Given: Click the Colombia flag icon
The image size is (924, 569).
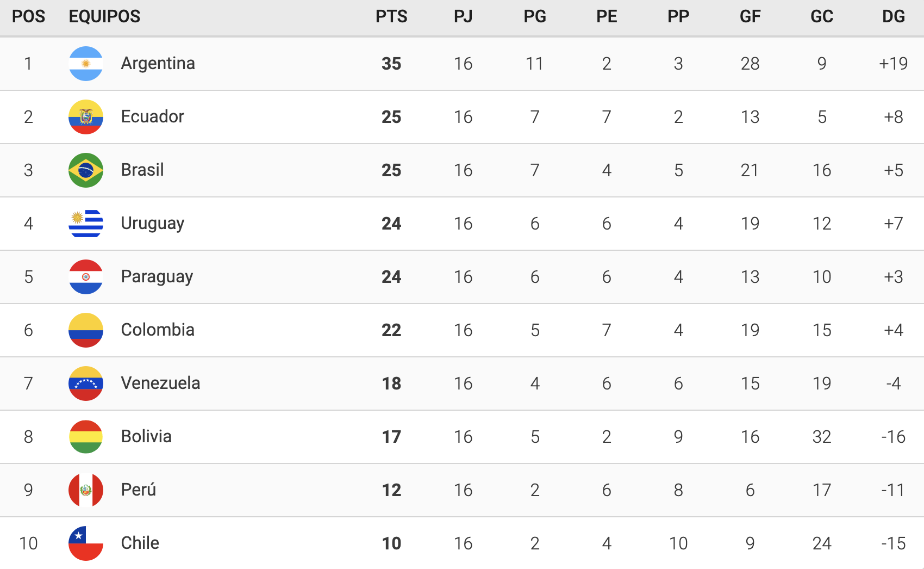Looking at the screenshot, I should point(86,330).
